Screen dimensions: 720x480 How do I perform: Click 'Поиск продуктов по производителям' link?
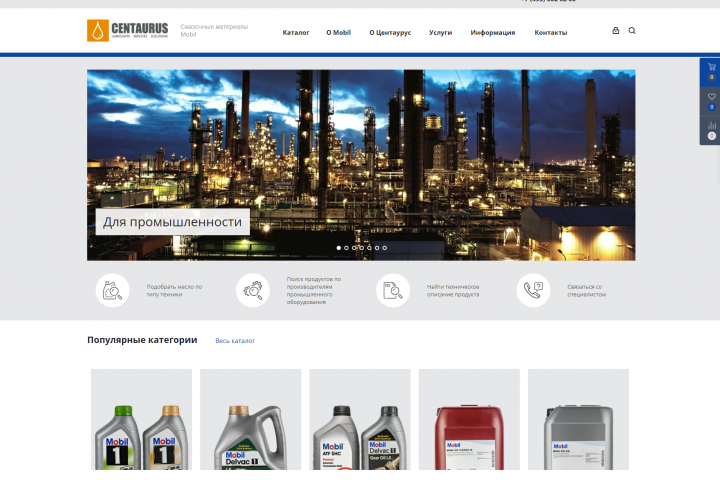click(x=314, y=290)
